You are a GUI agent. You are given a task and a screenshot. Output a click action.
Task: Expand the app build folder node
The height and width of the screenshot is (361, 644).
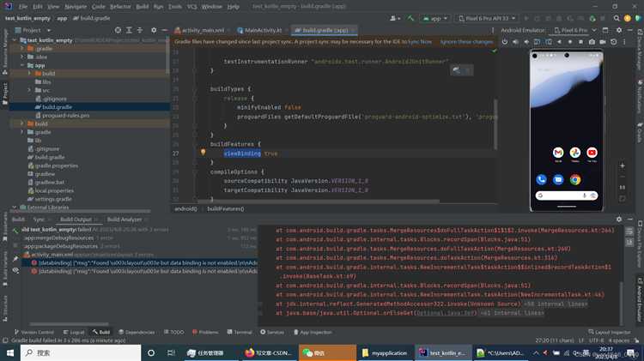tap(29, 74)
